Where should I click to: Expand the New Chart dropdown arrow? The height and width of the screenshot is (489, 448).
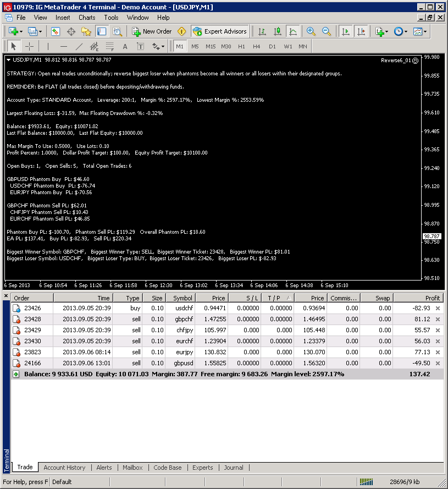click(x=21, y=31)
